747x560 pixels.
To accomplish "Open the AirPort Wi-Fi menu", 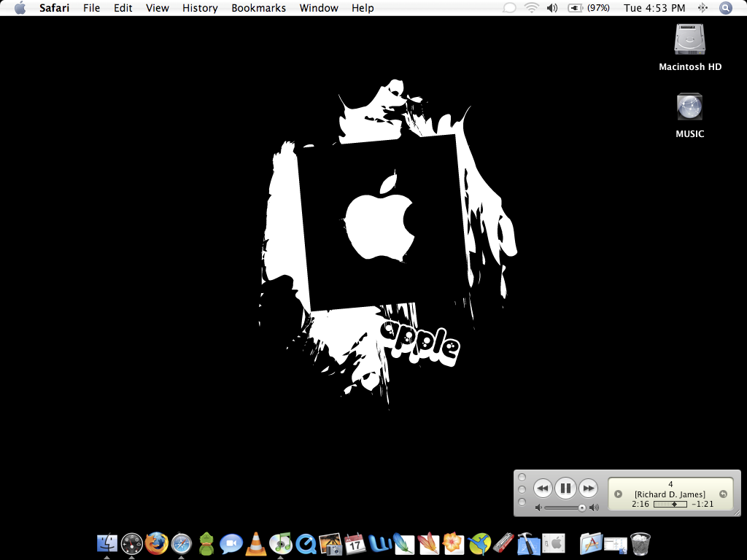I will pos(531,7).
